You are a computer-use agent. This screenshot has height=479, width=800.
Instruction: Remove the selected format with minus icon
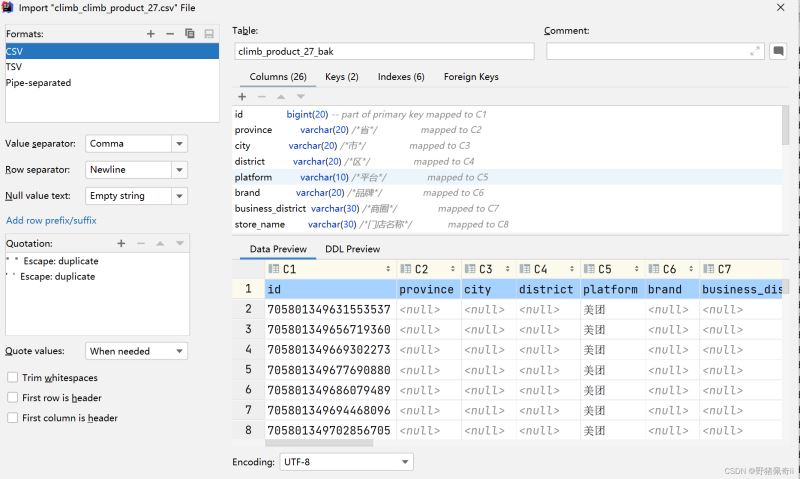pos(170,34)
